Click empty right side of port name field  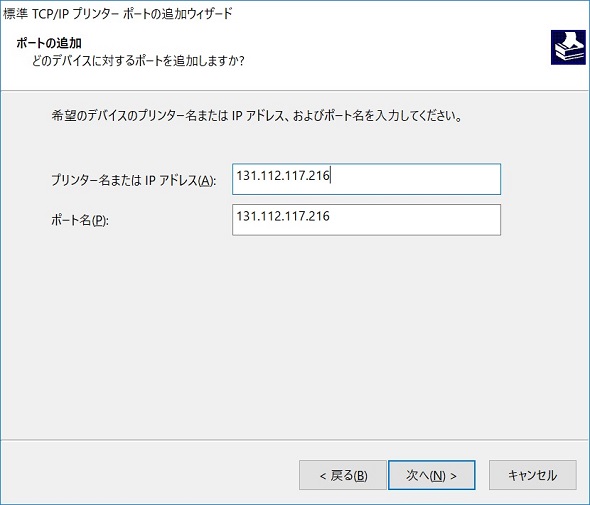(x=414, y=220)
